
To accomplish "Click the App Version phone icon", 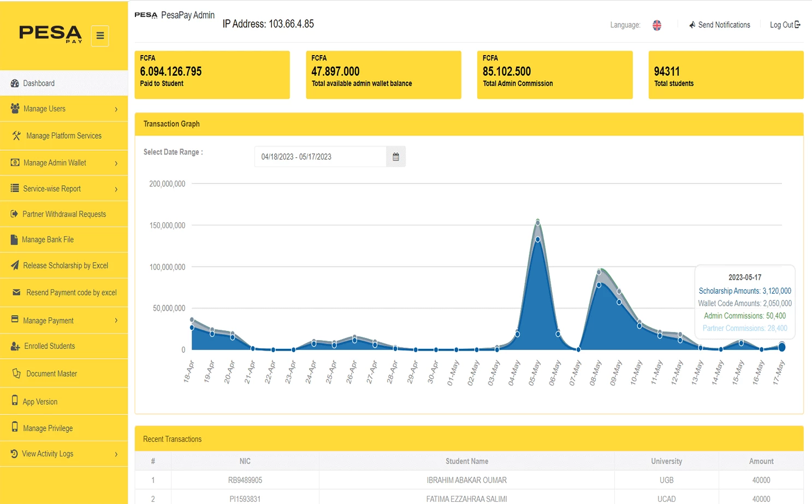I will (x=14, y=401).
